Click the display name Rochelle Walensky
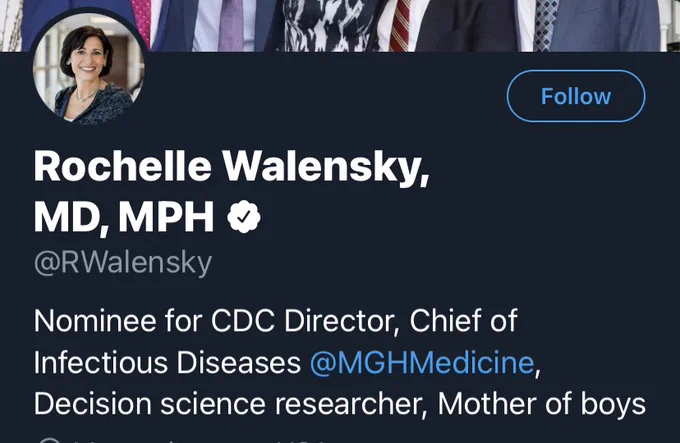 (x=231, y=166)
